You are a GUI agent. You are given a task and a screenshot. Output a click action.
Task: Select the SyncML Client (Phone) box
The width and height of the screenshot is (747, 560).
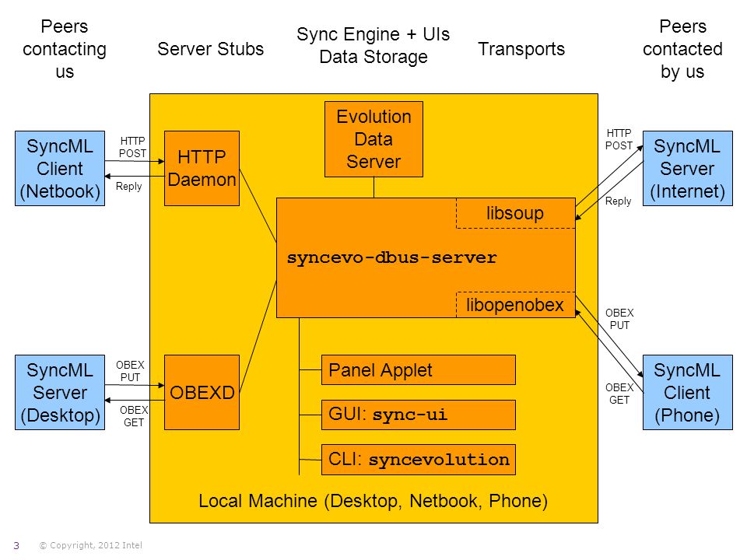pyautogui.click(x=687, y=392)
